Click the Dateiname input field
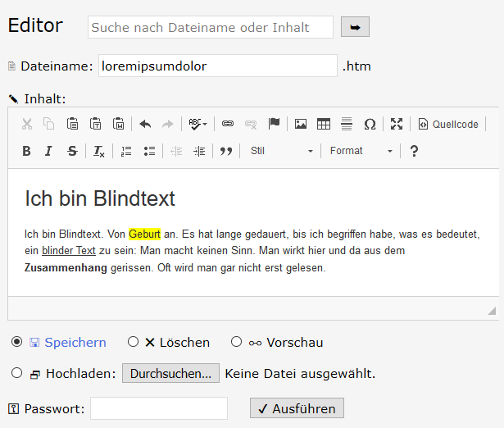Image resolution: width=504 pixels, height=428 pixels. pos(218,66)
